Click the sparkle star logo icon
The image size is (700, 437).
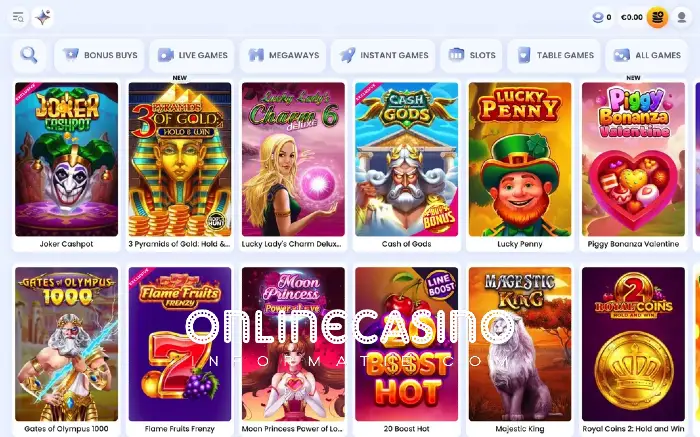[x=43, y=17]
